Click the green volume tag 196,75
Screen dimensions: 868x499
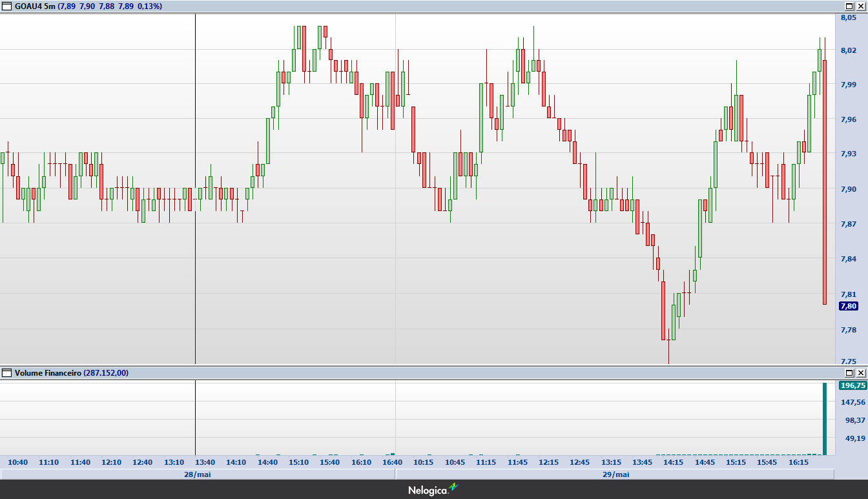852,385
